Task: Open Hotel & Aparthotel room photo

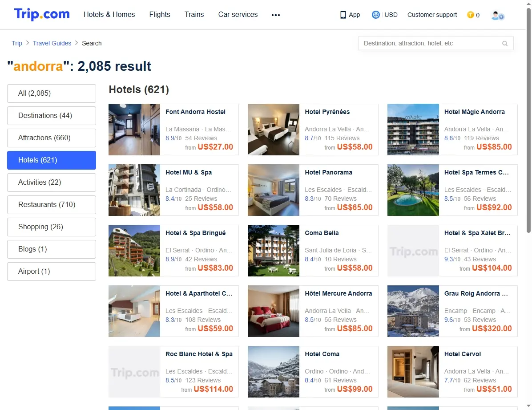Action: pyautogui.click(x=134, y=311)
